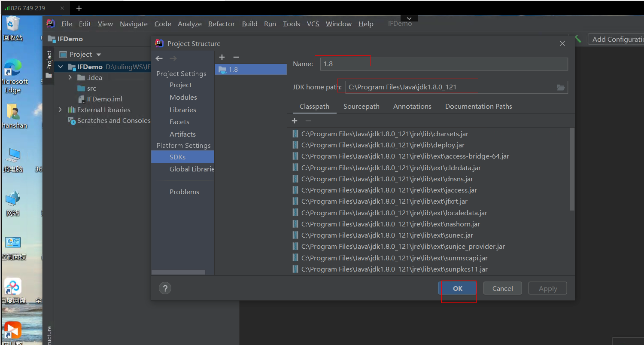Open the Build menu
The image size is (644, 345).
coord(250,24)
